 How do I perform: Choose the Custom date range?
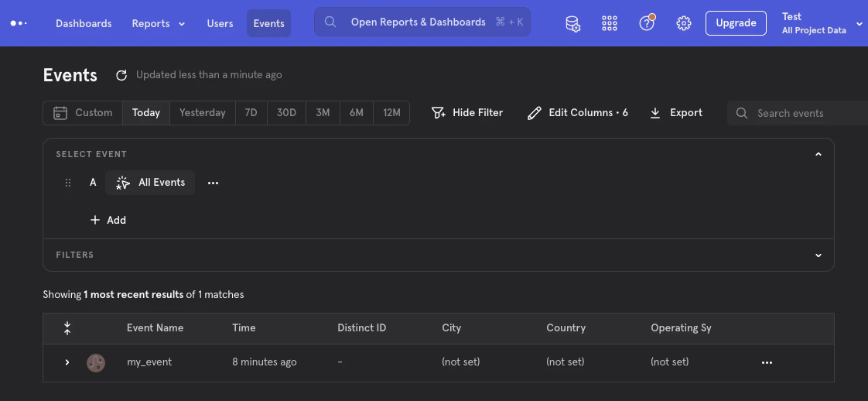click(x=83, y=113)
